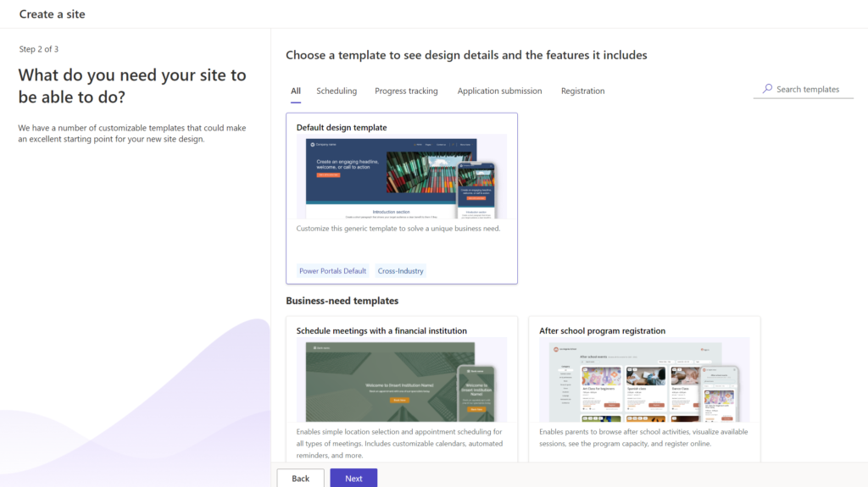Switch to the Scheduling tab
This screenshot has height=487, width=868.
click(x=337, y=91)
